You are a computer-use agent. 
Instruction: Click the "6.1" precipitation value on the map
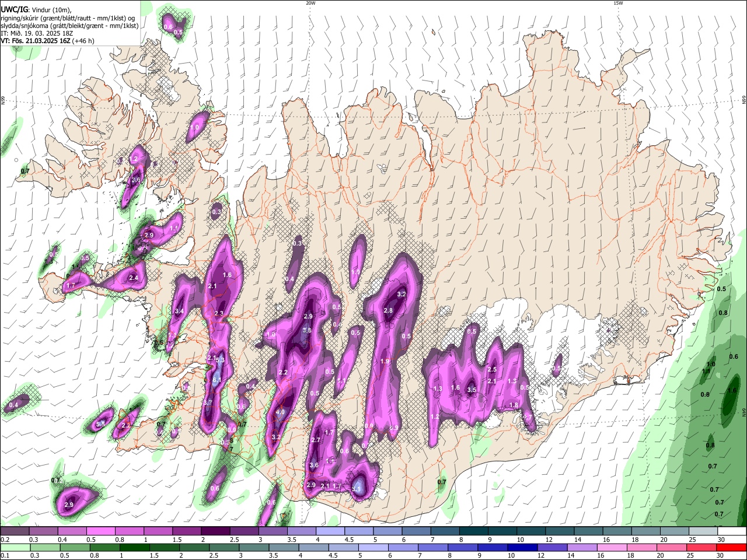pyautogui.click(x=217, y=380)
